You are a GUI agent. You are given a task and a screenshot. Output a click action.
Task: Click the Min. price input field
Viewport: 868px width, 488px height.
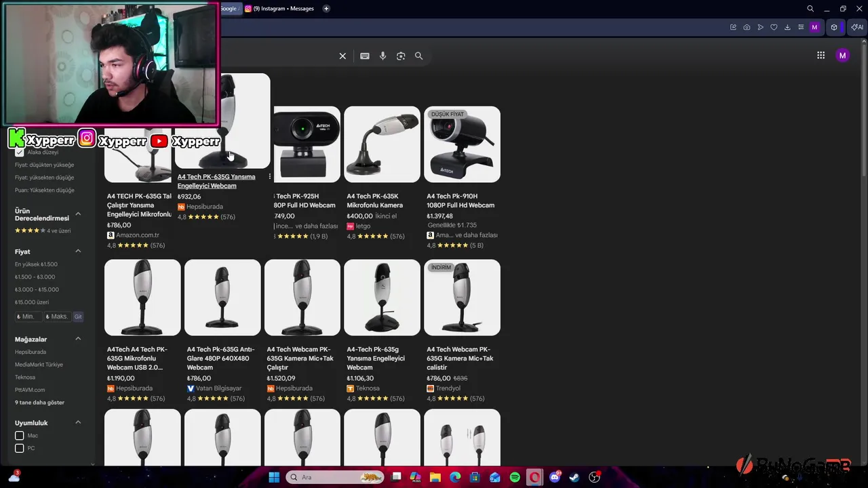click(x=28, y=317)
